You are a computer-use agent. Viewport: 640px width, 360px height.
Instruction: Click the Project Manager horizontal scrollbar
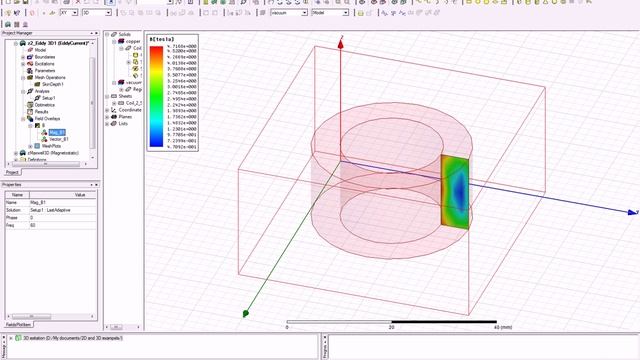point(46,164)
